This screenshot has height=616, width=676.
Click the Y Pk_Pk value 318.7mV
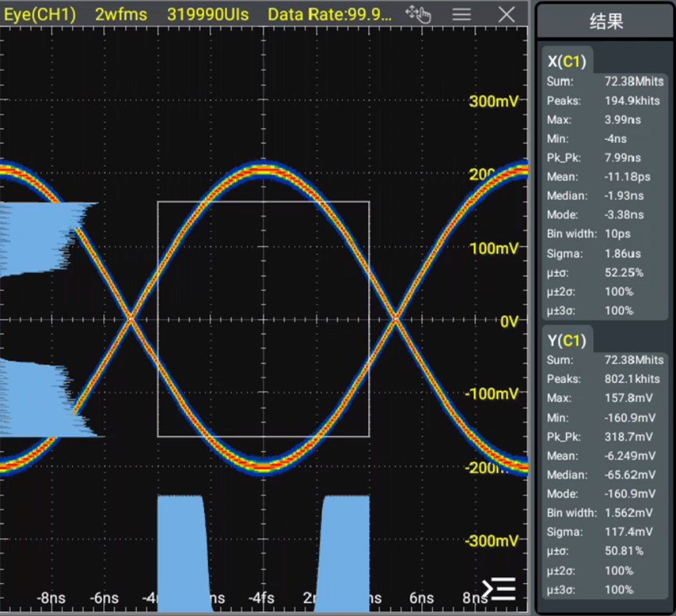coord(628,436)
